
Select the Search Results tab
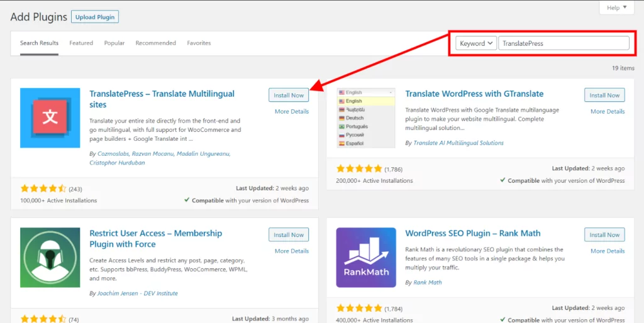pyautogui.click(x=40, y=43)
